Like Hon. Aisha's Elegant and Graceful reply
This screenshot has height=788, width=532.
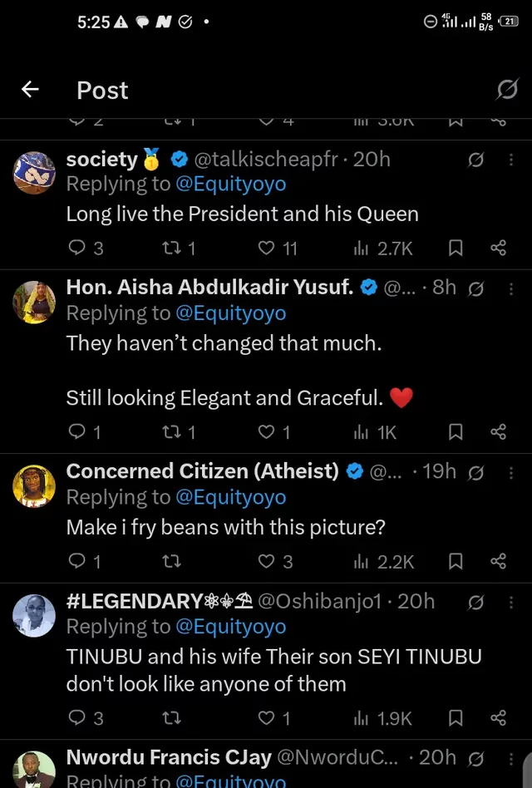(266, 431)
